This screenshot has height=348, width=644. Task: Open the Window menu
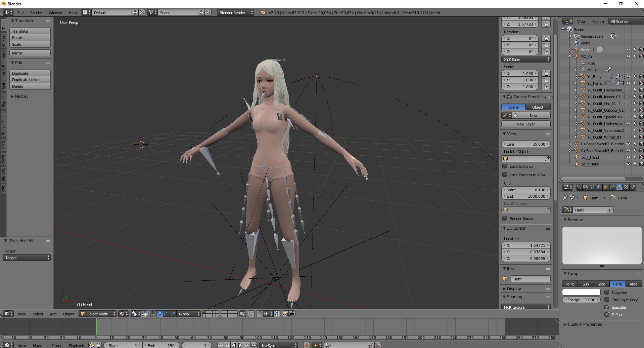pyautogui.click(x=55, y=13)
